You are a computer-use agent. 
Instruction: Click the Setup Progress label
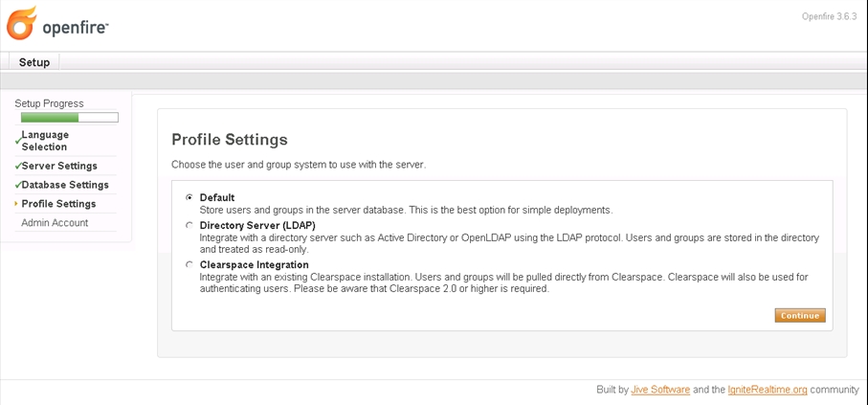pos(49,103)
